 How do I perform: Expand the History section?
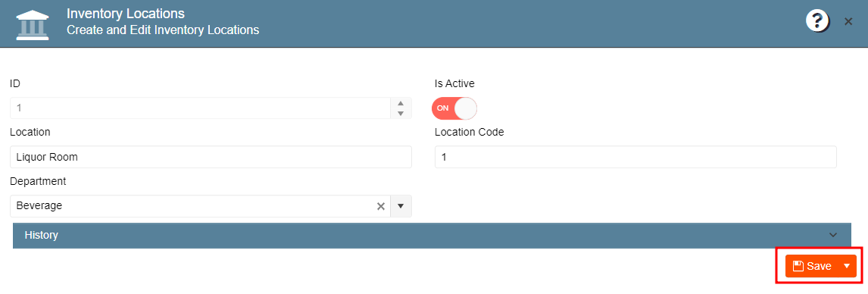point(432,236)
